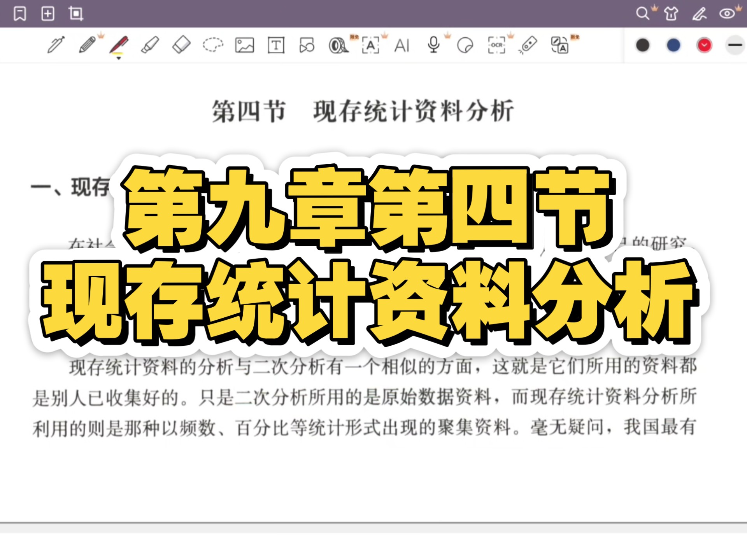747x560 pixels.
Task: Activate the eraser tool
Action: point(181,45)
